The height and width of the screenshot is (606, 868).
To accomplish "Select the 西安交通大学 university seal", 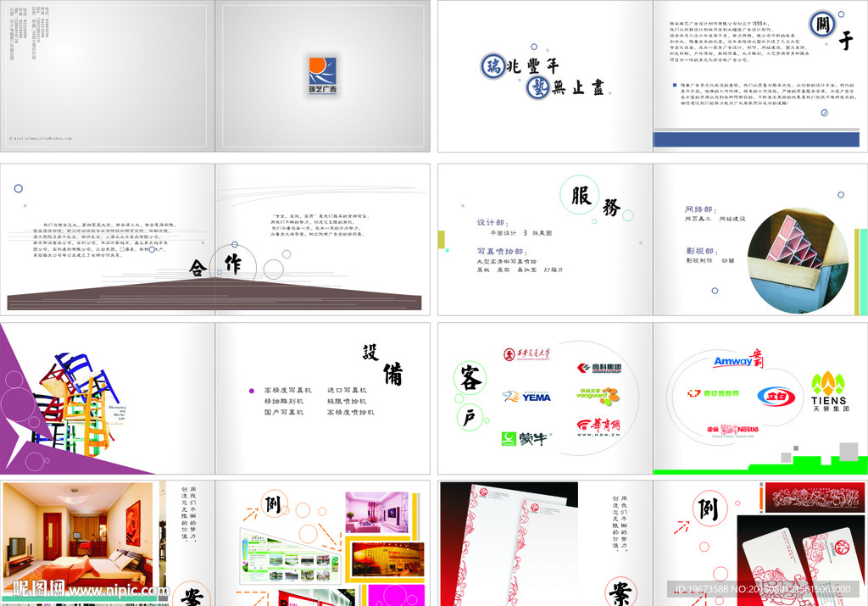I will (x=527, y=353).
